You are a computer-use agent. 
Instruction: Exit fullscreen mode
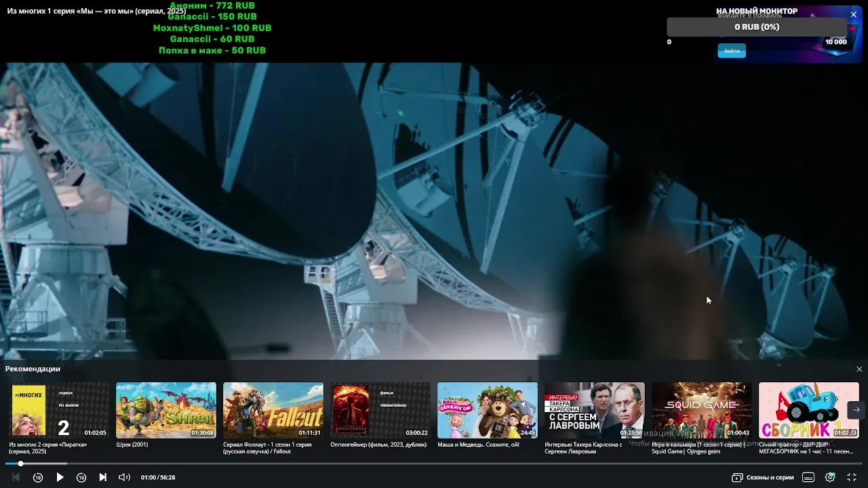click(x=852, y=477)
